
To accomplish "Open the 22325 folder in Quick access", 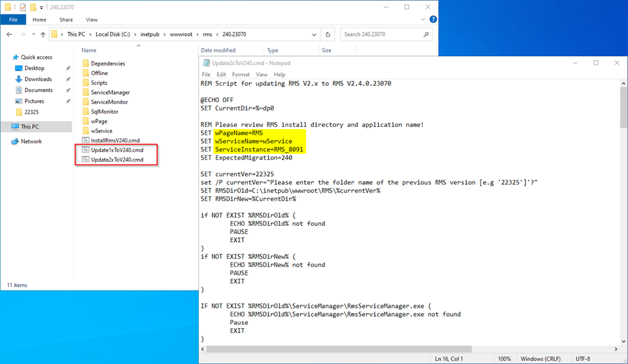I will (x=31, y=112).
